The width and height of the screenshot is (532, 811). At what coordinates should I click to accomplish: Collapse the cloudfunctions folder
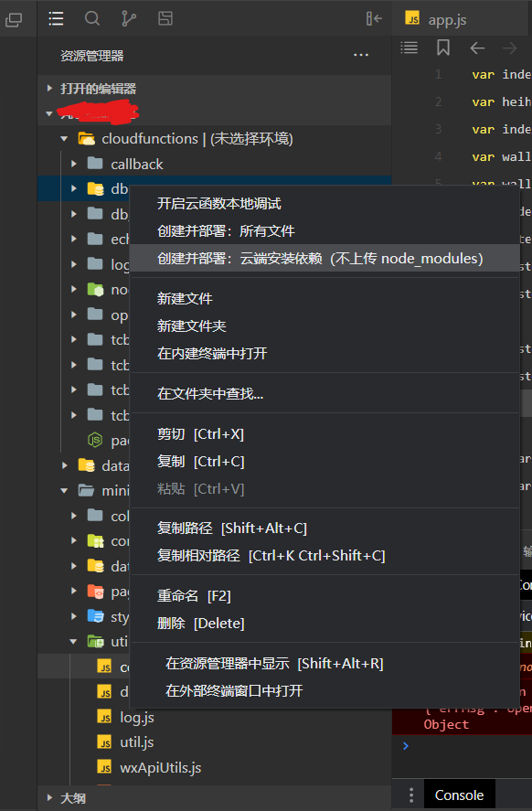(64, 139)
